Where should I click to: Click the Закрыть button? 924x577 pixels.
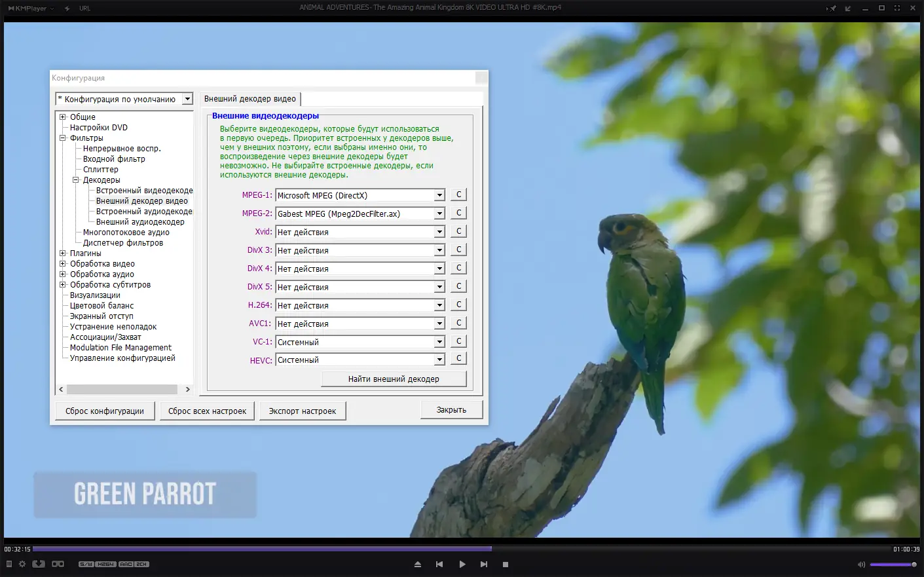(x=452, y=409)
